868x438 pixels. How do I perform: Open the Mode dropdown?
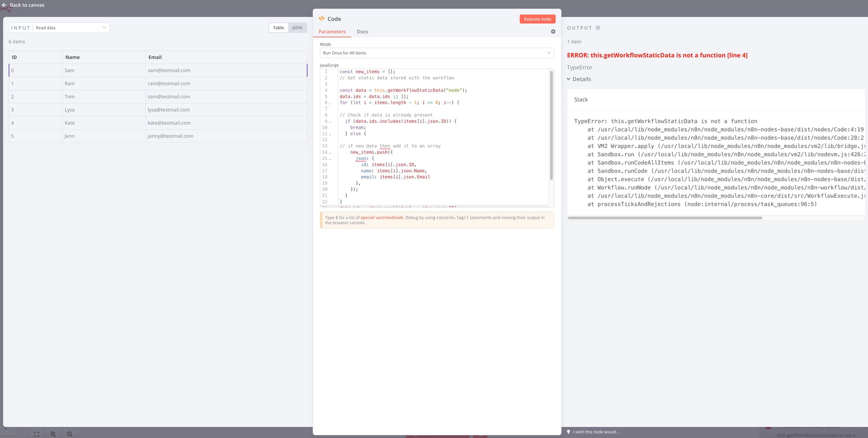437,53
